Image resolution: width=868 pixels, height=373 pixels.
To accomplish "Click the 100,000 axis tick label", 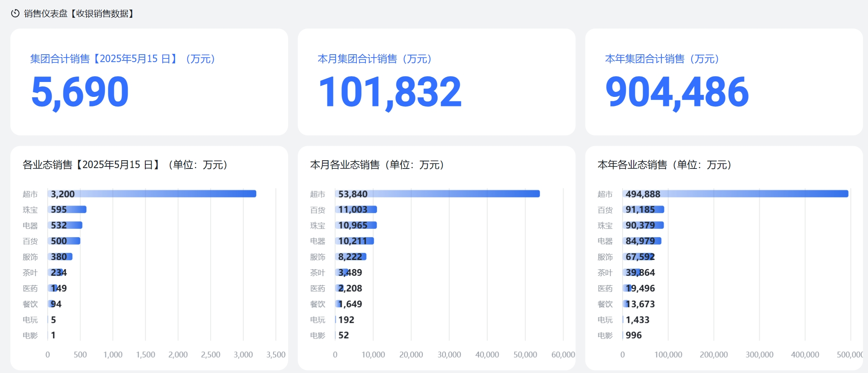I will pos(668,355).
